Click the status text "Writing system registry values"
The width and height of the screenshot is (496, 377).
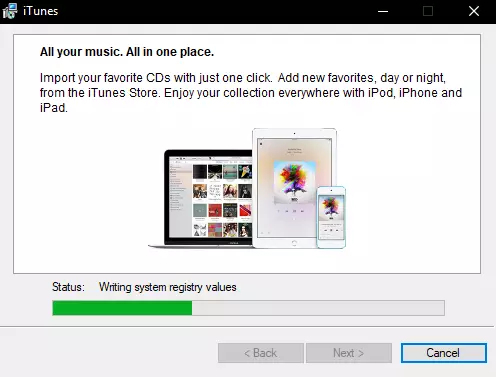click(x=168, y=287)
